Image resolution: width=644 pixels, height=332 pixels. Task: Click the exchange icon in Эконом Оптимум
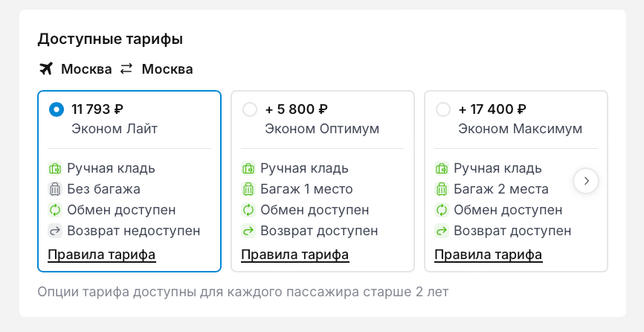(248, 210)
